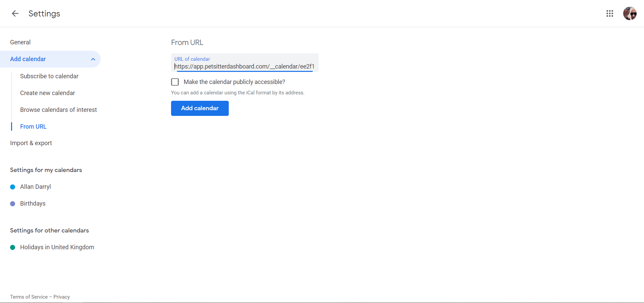Collapse the Add calendar section chevron
Image resolution: width=644 pixels, height=303 pixels.
coord(93,59)
